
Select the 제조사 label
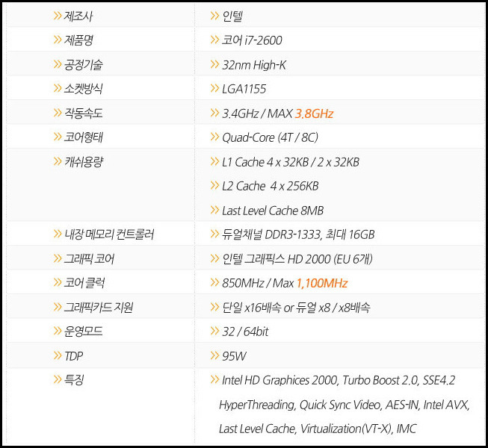coord(78,16)
